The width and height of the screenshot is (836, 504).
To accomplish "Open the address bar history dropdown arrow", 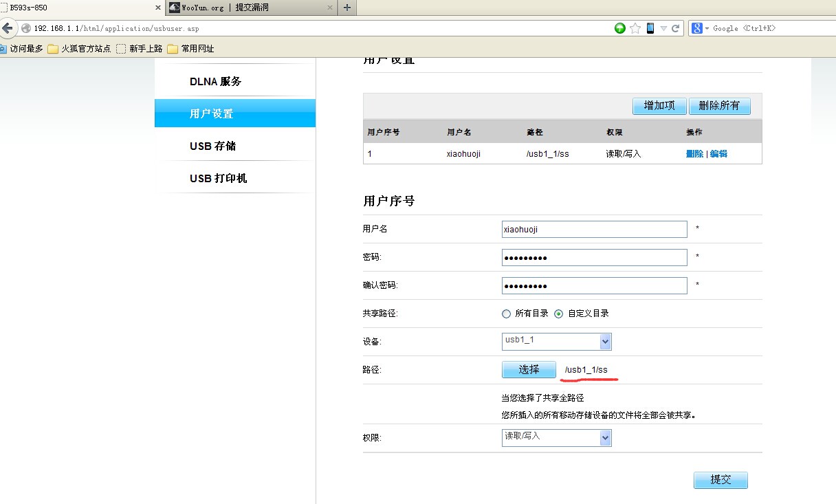I will pos(663,29).
